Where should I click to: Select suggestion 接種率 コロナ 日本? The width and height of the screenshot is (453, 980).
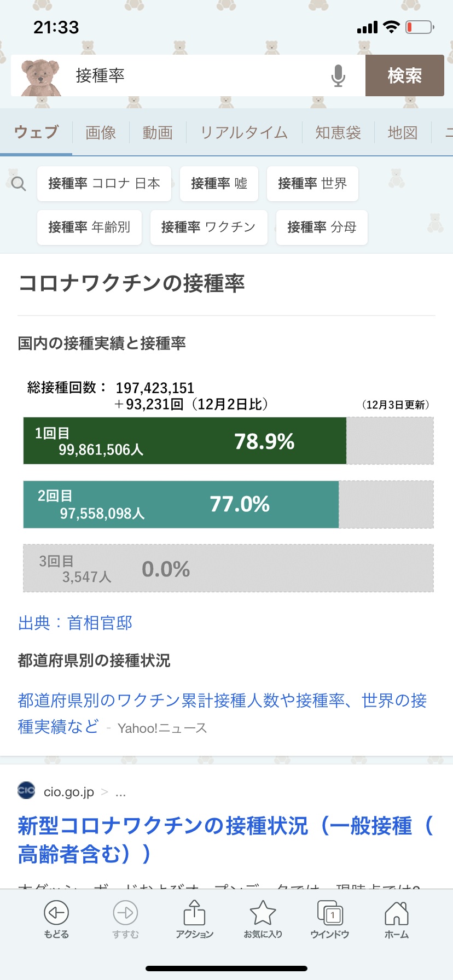(104, 184)
